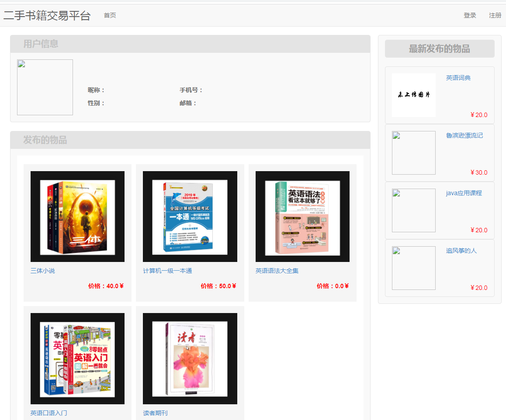The height and width of the screenshot is (420, 506).
Task: Click the 发布的物品 section heading
Action: click(45, 140)
